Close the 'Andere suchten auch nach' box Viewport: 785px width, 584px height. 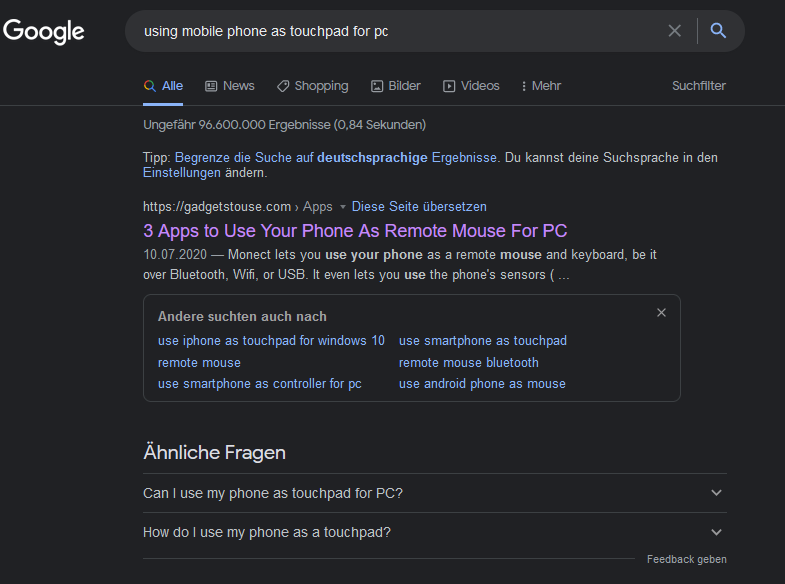pyautogui.click(x=661, y=313)
